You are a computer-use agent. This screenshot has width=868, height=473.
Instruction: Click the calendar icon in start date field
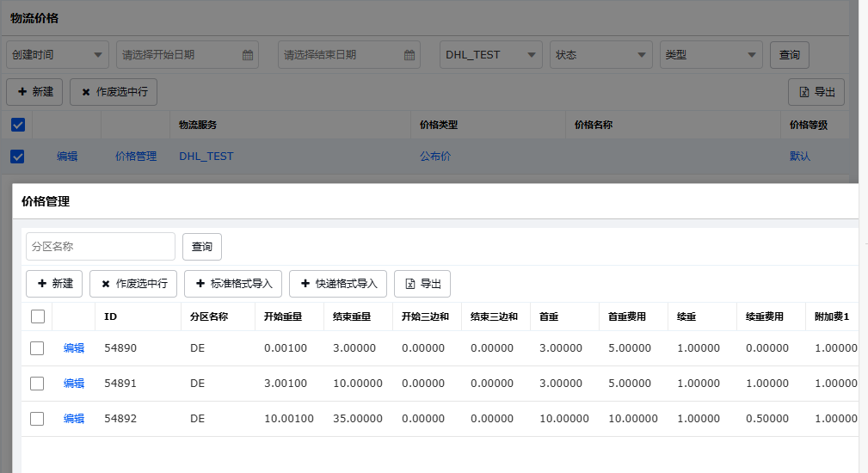(248, 55)
